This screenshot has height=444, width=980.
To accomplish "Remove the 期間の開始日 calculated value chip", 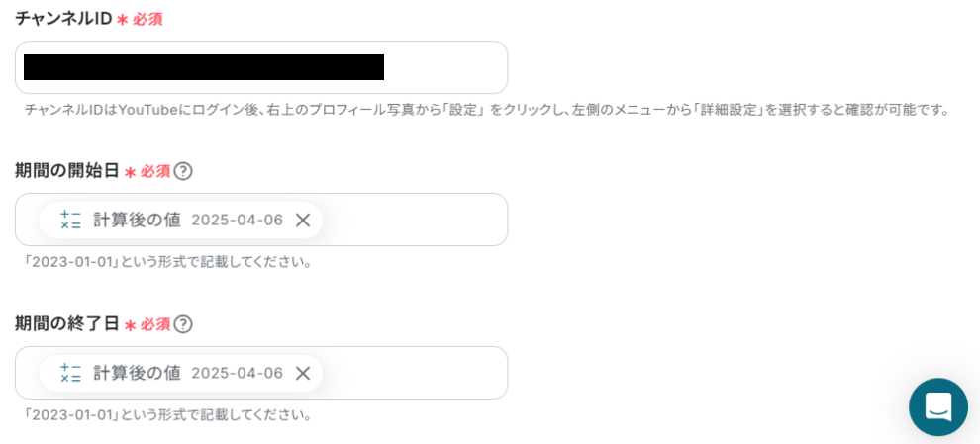I will click(x=303, y=220).
